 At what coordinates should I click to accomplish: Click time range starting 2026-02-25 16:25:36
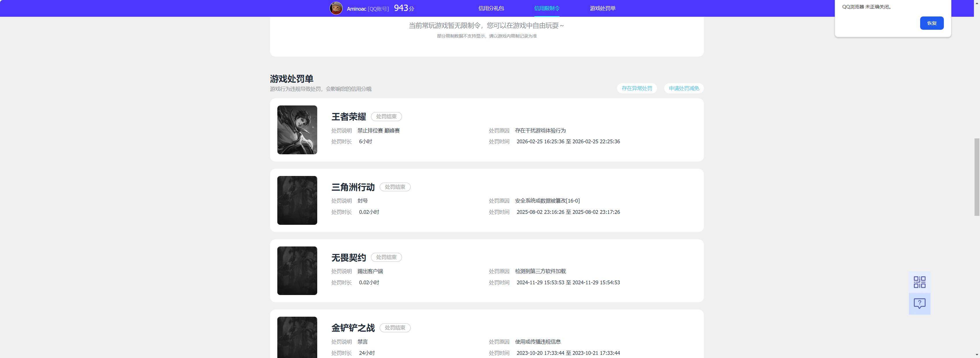[568, 141]
